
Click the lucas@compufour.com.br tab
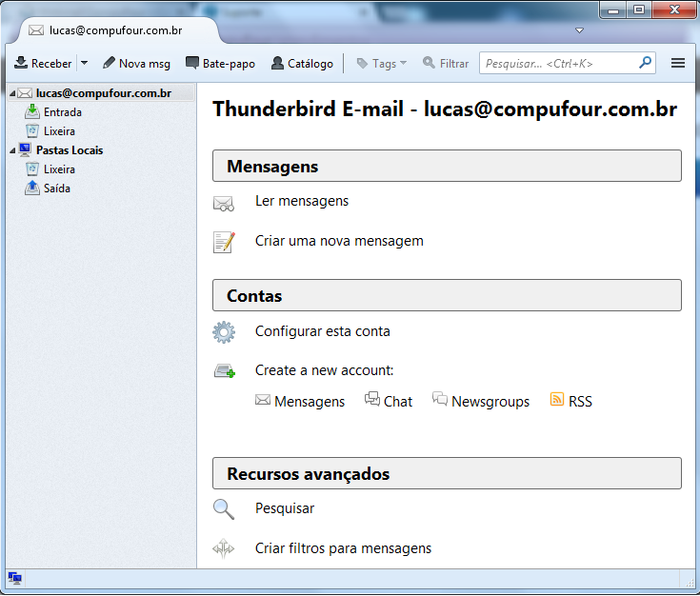(x=114, y=30)
